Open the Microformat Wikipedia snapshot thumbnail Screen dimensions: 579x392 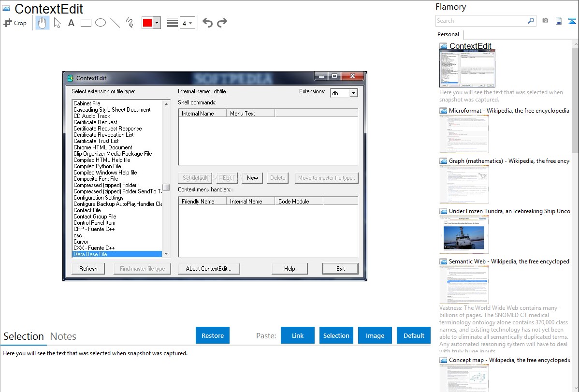(x=464, y=134)
